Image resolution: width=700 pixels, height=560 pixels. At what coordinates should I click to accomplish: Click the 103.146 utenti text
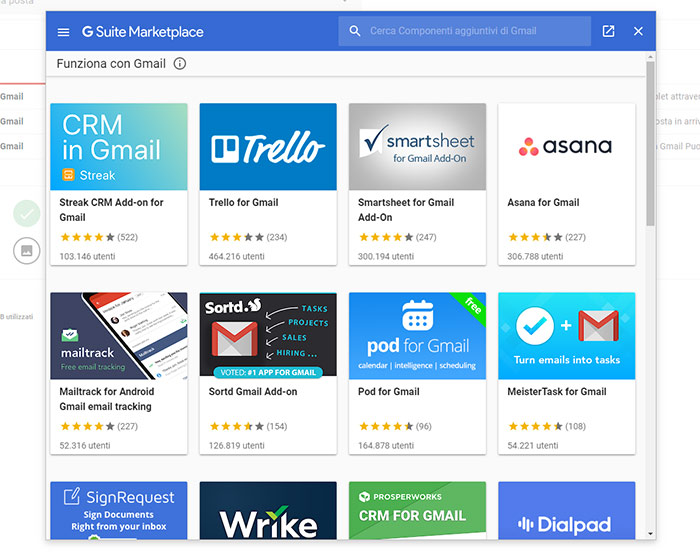88,256
